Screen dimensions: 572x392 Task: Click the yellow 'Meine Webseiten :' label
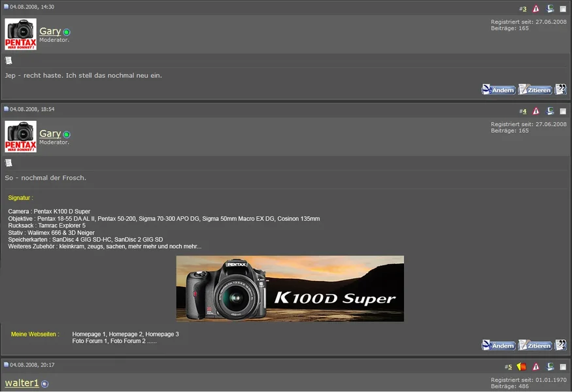(x=35, y=334)
